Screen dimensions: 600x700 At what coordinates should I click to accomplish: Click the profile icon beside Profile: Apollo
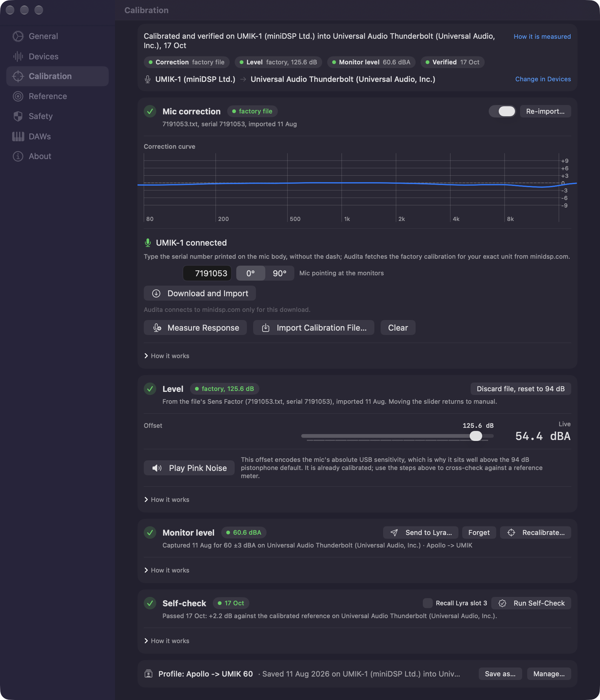tap(148, 674)
